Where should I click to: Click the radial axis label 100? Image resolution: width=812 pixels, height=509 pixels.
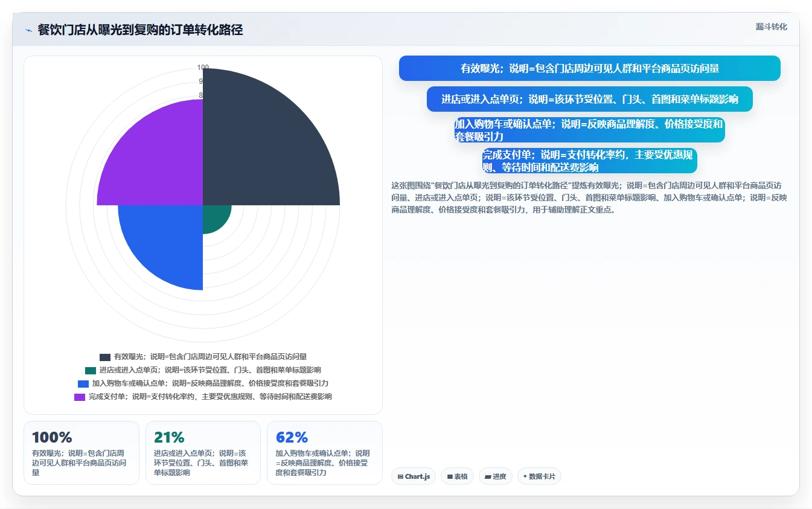[x=203, y=68]
